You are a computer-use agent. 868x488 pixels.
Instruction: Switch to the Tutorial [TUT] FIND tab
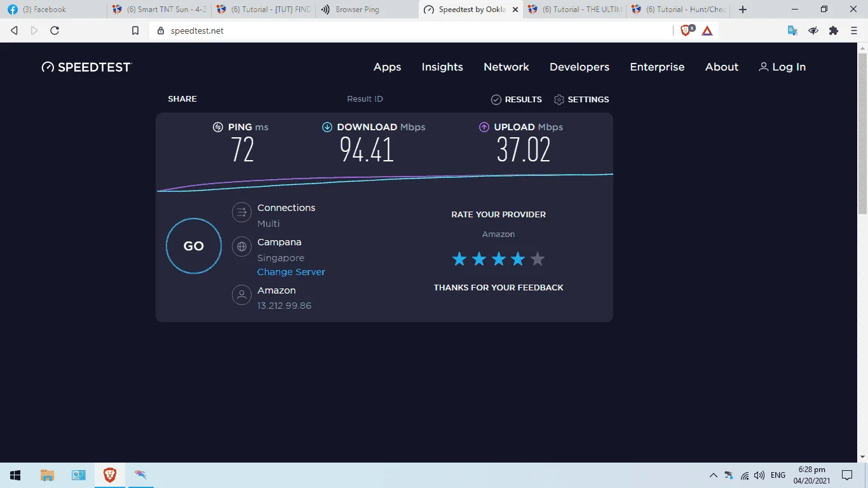pos(263,10)
